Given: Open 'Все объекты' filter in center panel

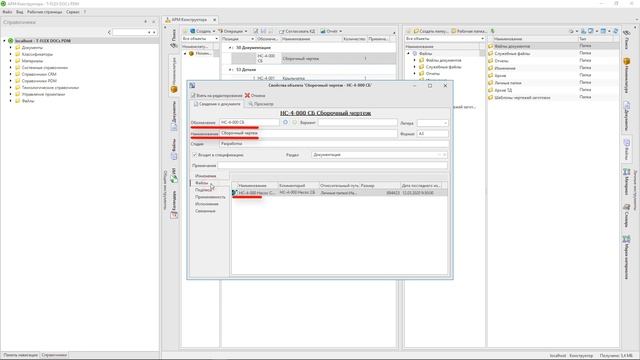Looking at the screenshot, I should (x=200, y=39).
